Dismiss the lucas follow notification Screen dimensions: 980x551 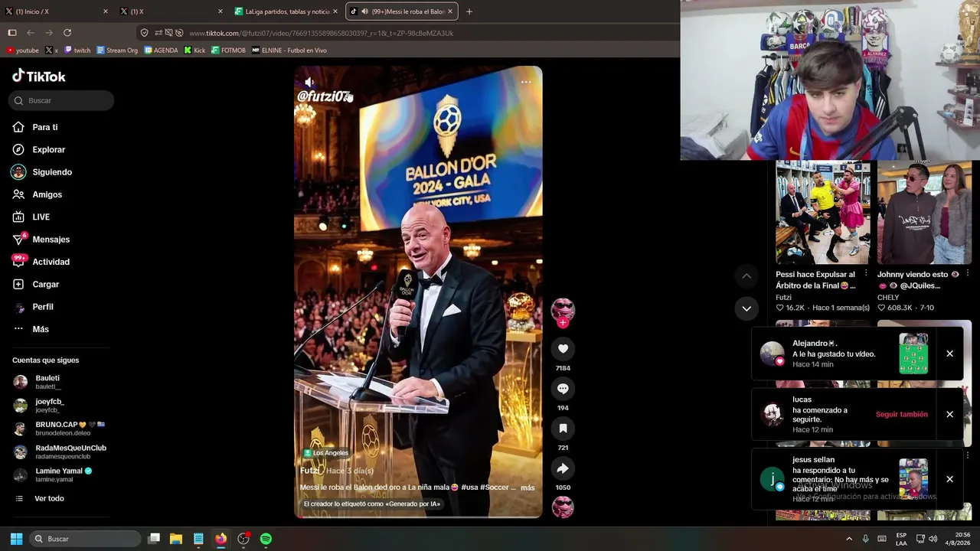(x=949, y=414)
